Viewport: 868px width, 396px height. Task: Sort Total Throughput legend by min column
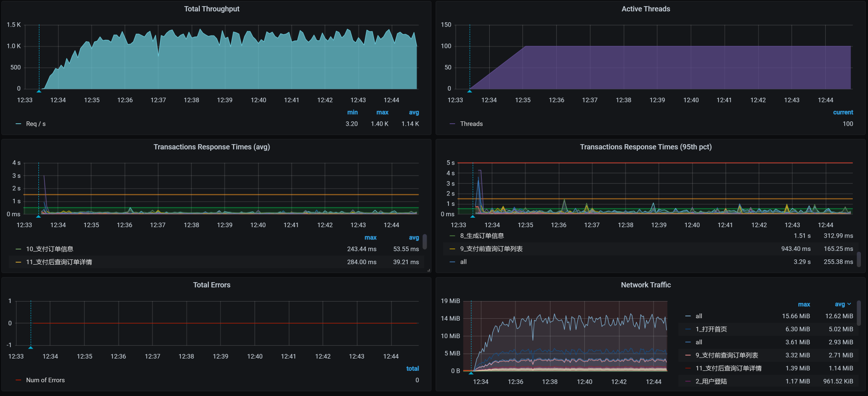click(352, 112)
